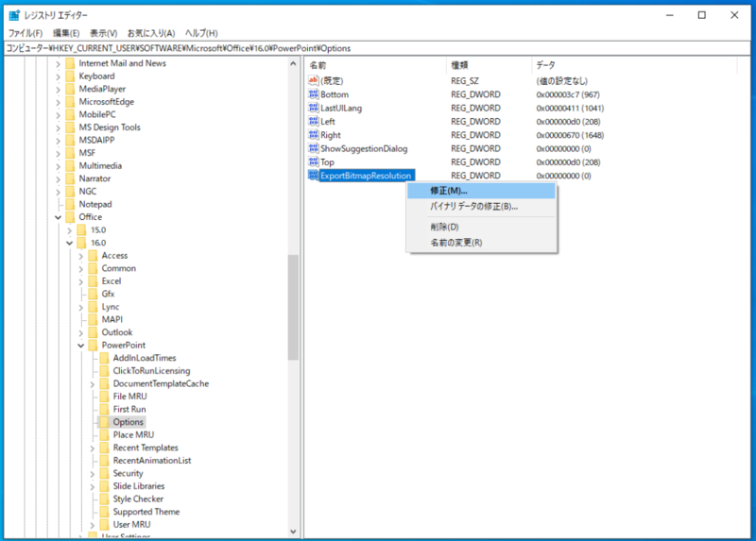This screenshot has height=541, width=756.
Task: Choose バイナリ データの修正(B)... in context menu
Action: click(482, 207)
